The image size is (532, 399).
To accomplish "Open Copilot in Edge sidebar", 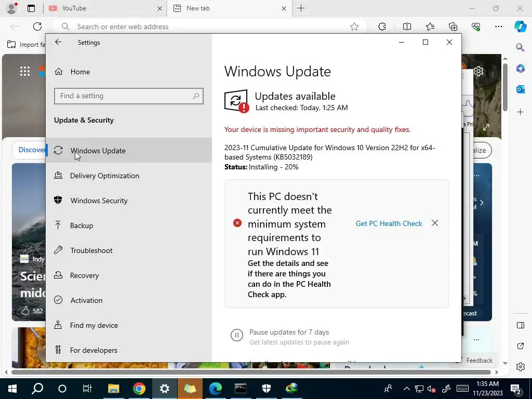I will 520,26.
